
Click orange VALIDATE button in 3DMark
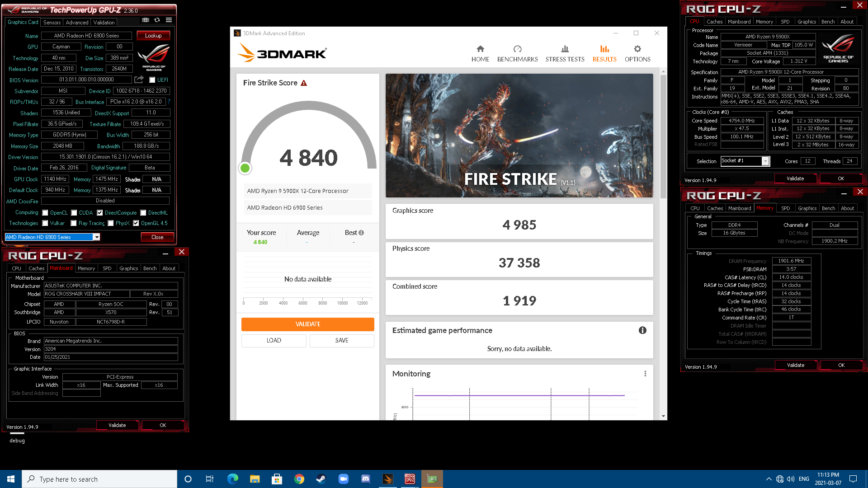point(308,324)
